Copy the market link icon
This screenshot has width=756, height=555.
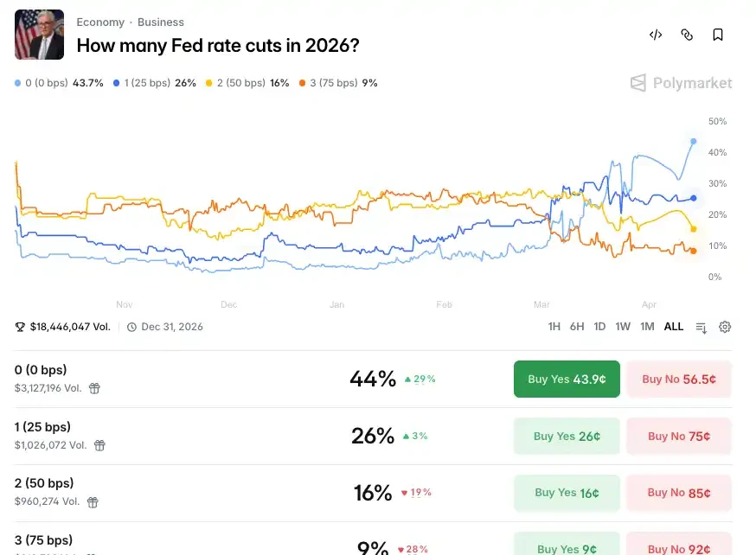click(687, 35)
